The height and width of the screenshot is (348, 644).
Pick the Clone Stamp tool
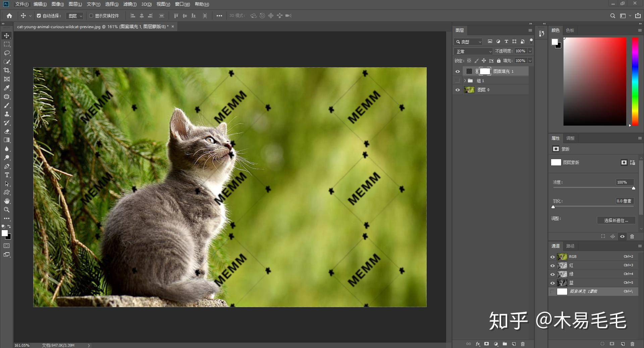pyautogui.click(x=7, y=114)
